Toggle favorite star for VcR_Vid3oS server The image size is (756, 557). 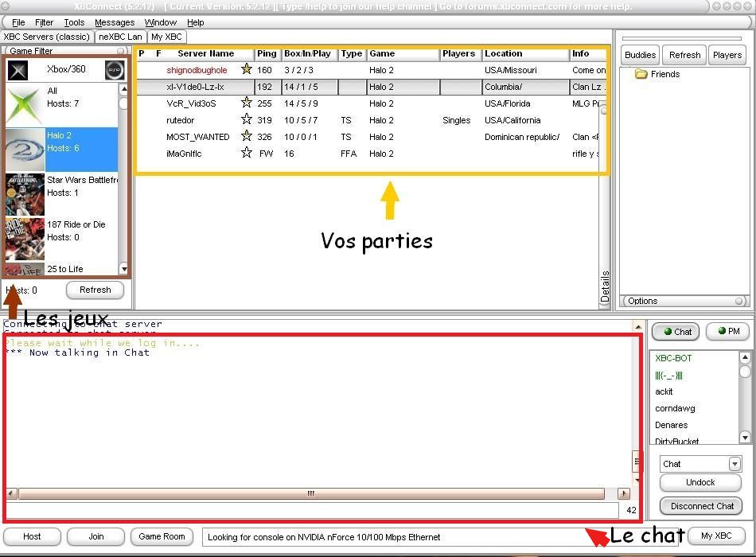[247, 102]
